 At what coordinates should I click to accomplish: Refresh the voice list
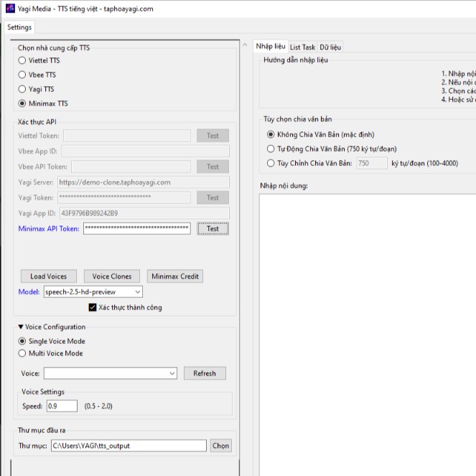click(204, 373)
